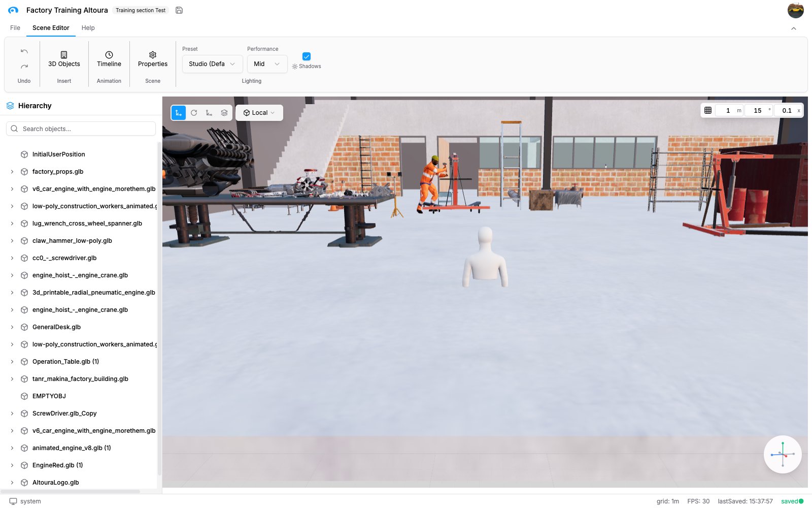Collapse the ribbon with the chevron

coord(794,28)
